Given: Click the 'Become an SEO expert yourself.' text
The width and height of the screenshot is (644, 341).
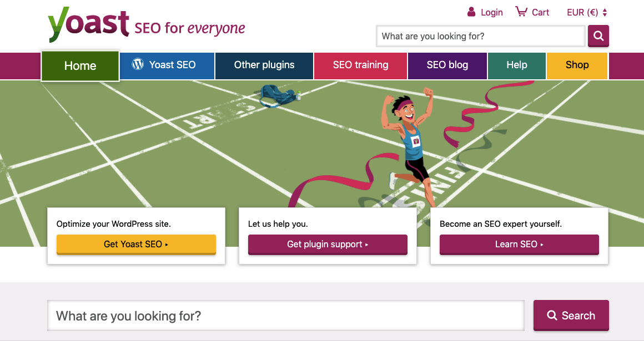Looking at the screenshot, I should (x=501, y=224).
